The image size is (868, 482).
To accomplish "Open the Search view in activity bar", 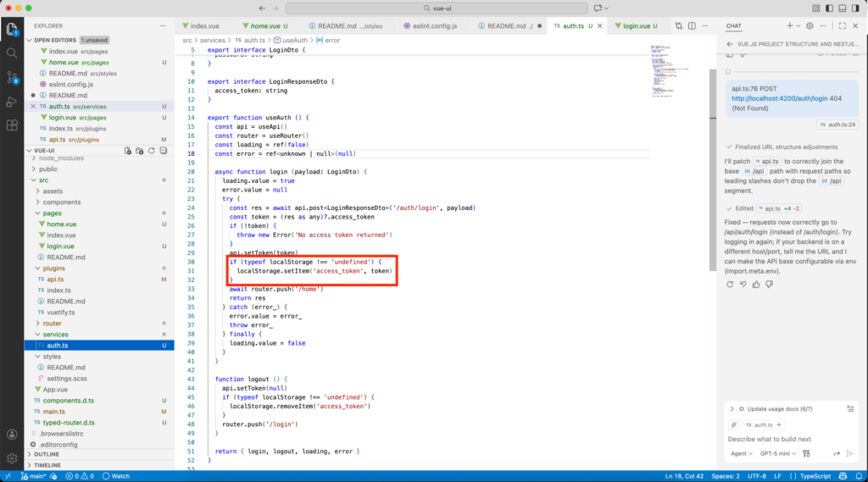I will tap(12, 53).
